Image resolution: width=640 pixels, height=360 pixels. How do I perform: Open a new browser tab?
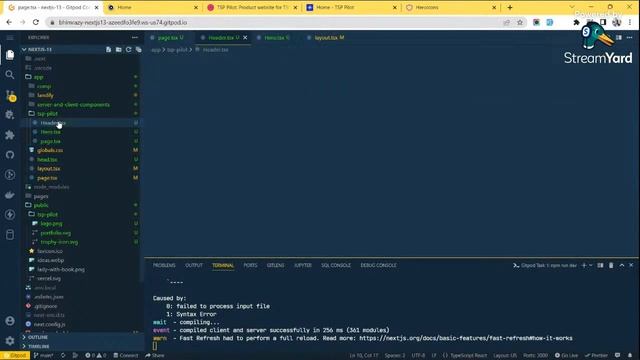(510, 7)
